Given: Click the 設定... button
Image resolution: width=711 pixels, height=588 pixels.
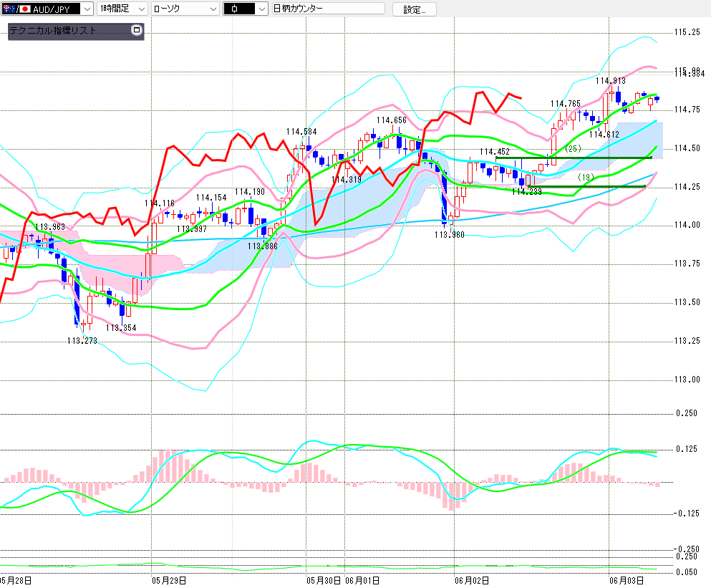Looking at the screenshot, I should tap(415, 9).
